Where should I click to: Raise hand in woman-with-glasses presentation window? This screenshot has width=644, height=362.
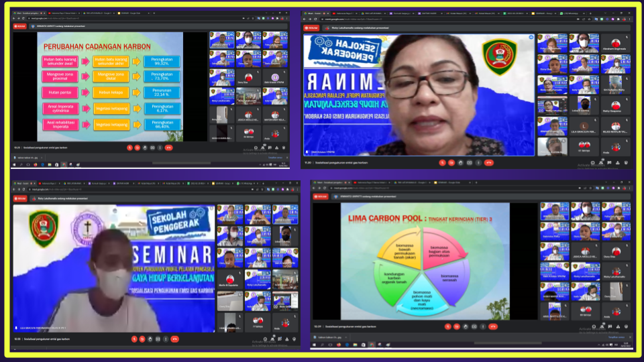(x=460, y=162)
